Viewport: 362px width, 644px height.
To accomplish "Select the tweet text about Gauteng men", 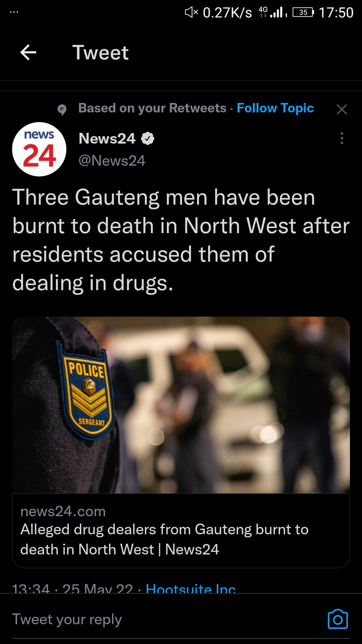I will coord(180,240).
